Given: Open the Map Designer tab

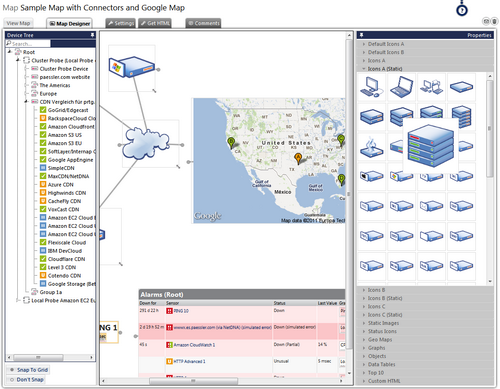Looking at the screenshot, I should point(69,23).
